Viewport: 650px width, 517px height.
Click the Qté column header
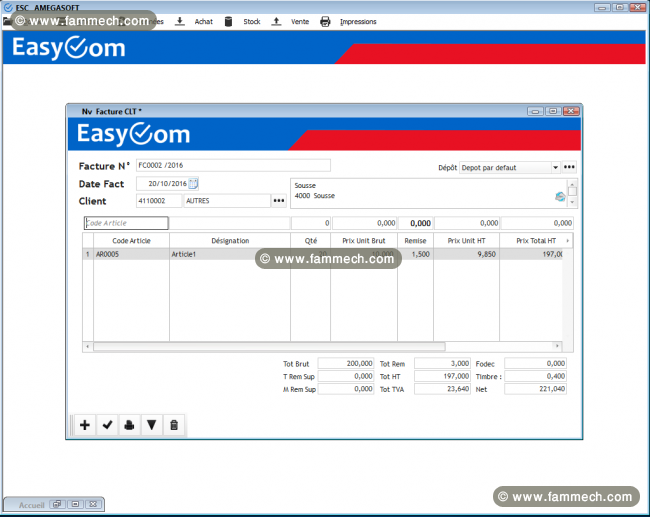click(x=310, y=240)
